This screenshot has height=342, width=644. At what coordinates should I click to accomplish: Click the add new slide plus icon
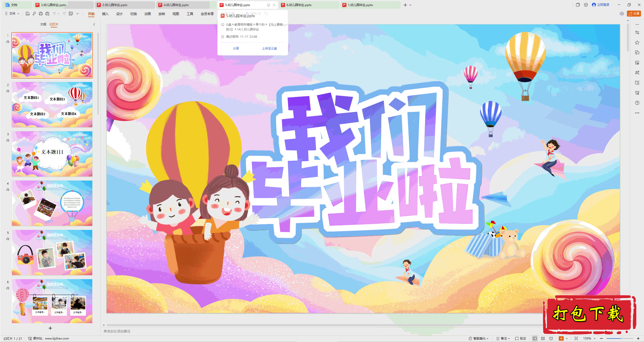[50, 328]
